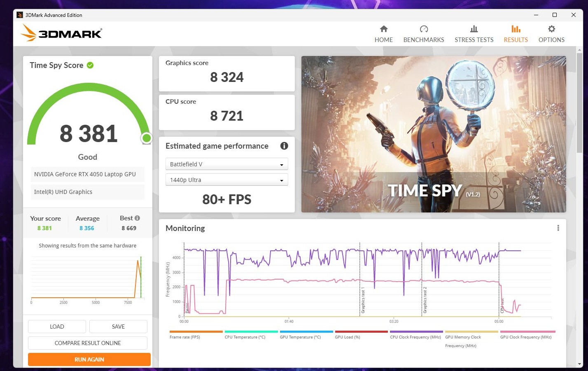Open the Options gear icon
588x371 pixels.
(x=551, y=29)
